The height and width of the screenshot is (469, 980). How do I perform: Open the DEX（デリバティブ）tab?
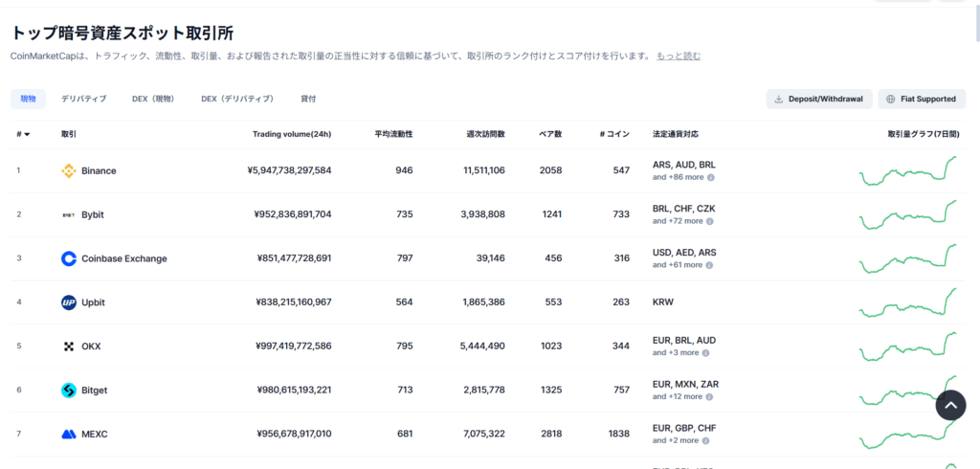[238, 99]
